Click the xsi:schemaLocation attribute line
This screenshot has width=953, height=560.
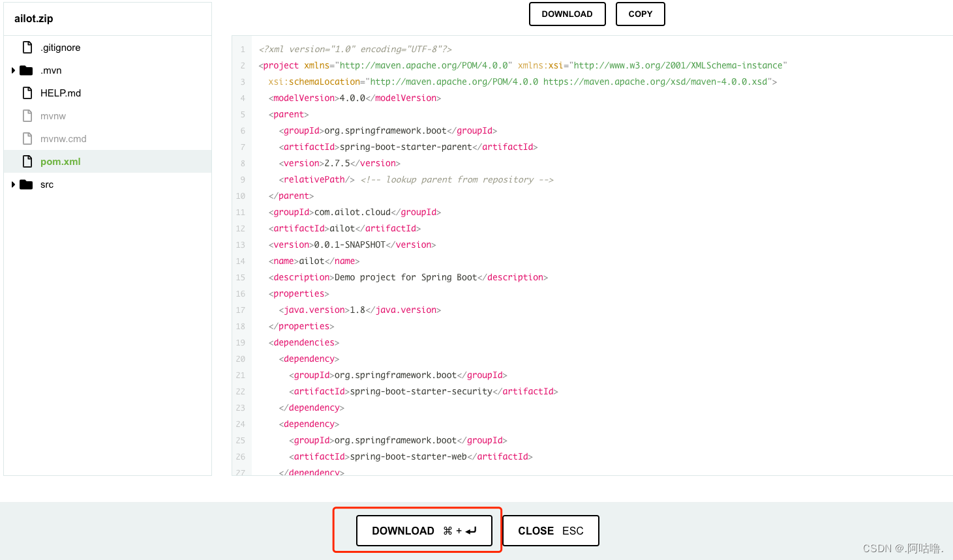522,81
